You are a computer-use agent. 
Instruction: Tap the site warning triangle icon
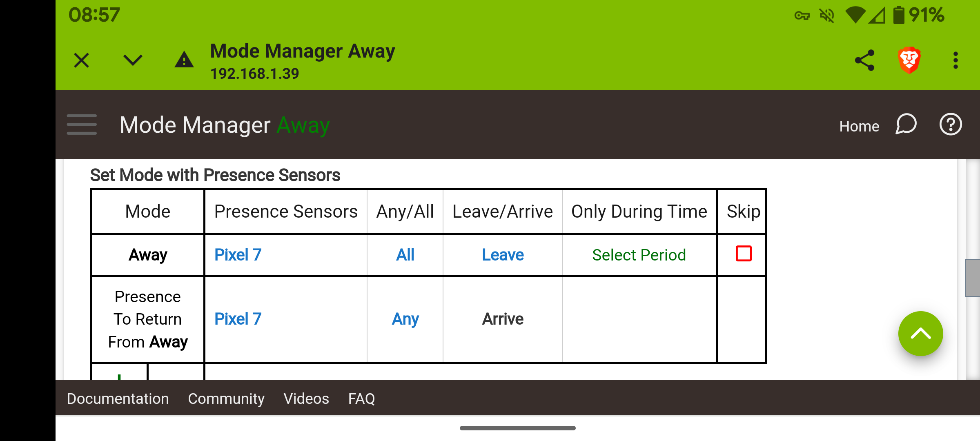pos(184,60)
